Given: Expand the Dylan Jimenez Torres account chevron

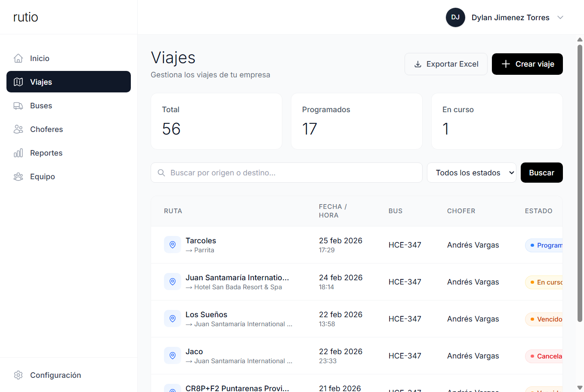Looking at the screenshot, I should tap(559, 17).
